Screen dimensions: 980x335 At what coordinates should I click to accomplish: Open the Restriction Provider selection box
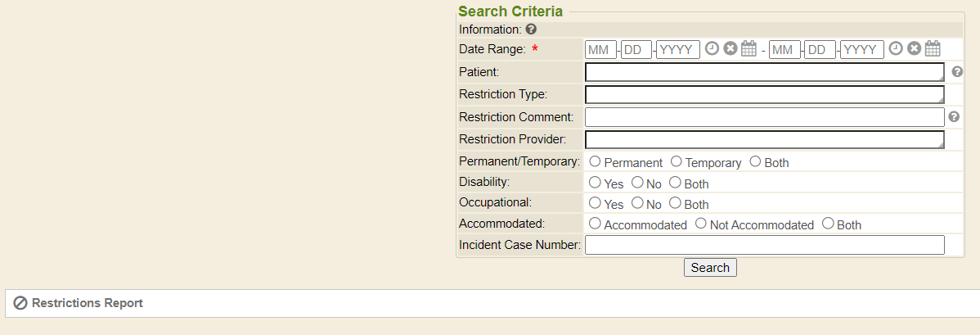[x=764, y=139]
